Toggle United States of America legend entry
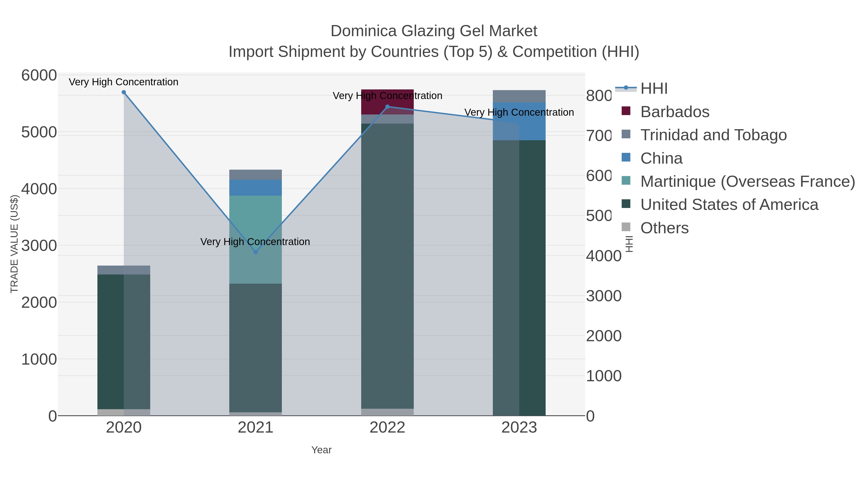Viewport: 868px width, 488px height. coord(720,204)
